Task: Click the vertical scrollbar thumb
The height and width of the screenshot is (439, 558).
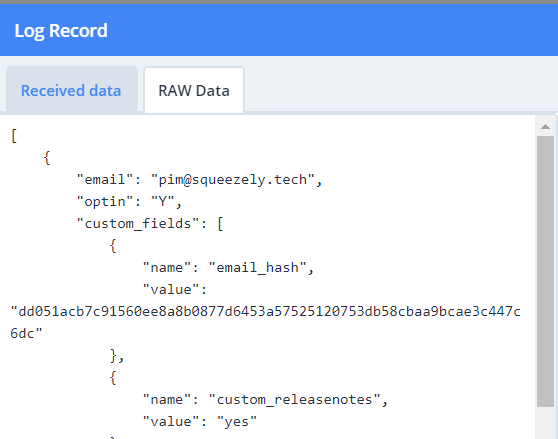Action: point(545,271)
